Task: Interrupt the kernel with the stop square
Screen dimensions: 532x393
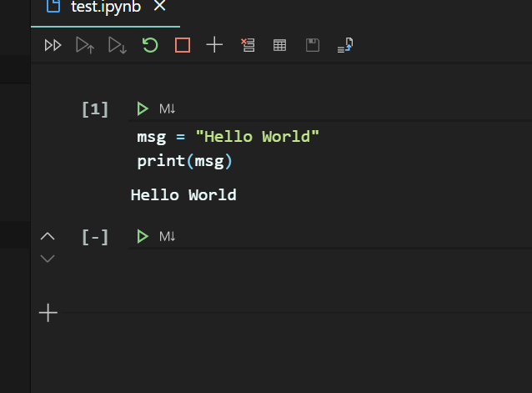Action: (x=183, y=46)
